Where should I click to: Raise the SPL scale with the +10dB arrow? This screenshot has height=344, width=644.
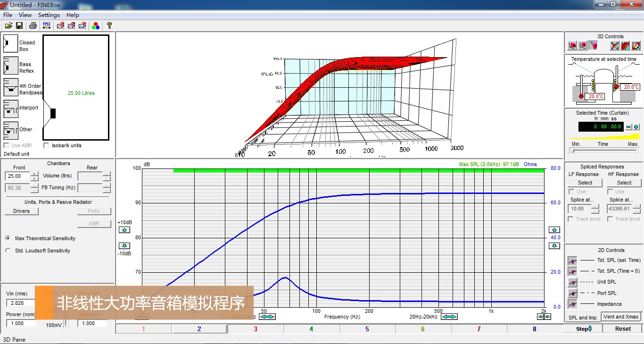tap(124, 230)
